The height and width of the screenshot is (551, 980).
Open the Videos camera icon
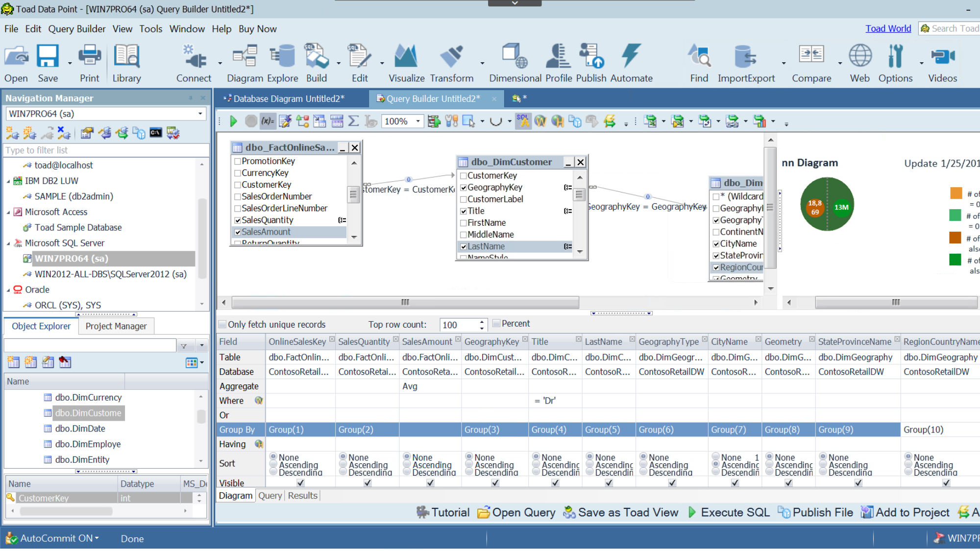coord(943,56)
